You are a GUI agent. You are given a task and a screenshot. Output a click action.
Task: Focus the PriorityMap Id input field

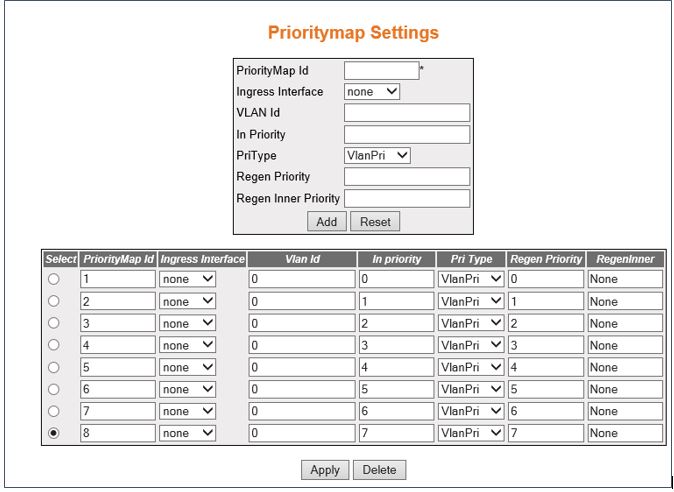point(381,71)
